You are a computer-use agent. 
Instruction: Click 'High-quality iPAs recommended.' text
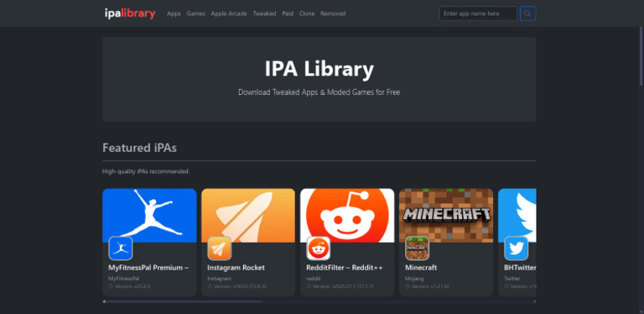pos(146,171)
